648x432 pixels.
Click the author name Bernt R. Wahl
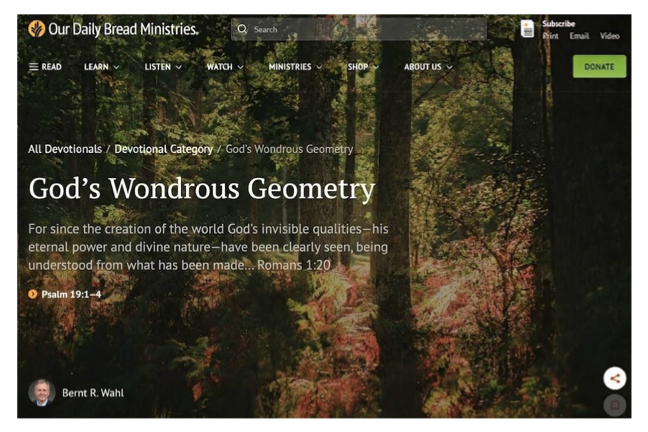pyautogui.click(x=93, y=393)
